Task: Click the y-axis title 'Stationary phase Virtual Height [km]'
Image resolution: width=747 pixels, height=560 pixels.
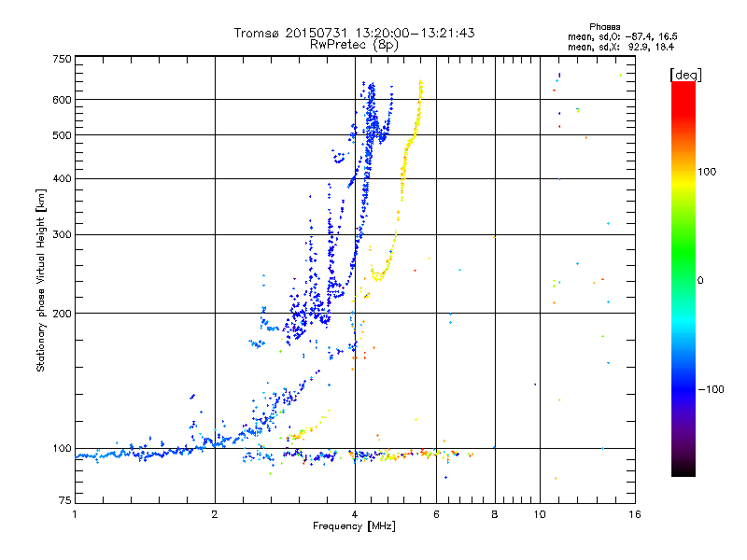Action: (x=41, y=280)
